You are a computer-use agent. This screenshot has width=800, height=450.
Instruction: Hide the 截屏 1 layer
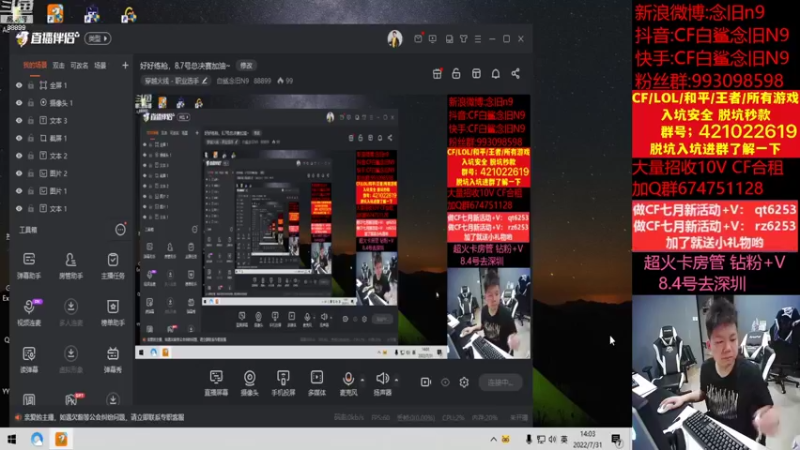point(19,138)
